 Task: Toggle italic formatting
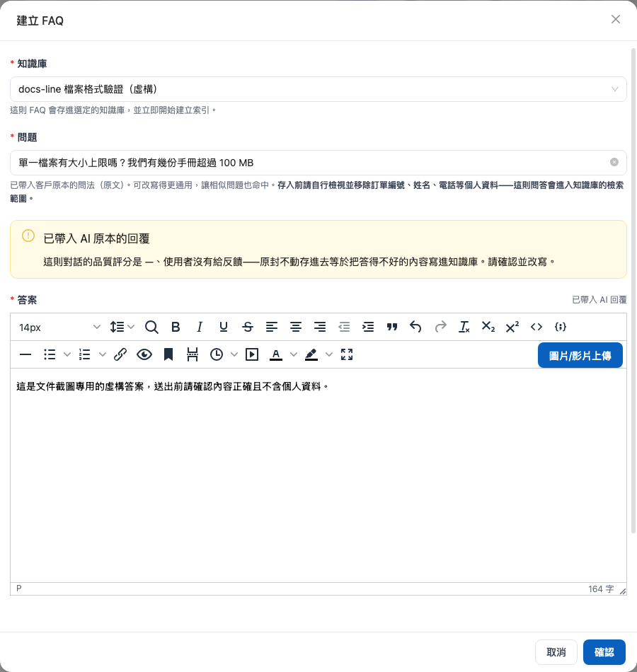[200, 327]
